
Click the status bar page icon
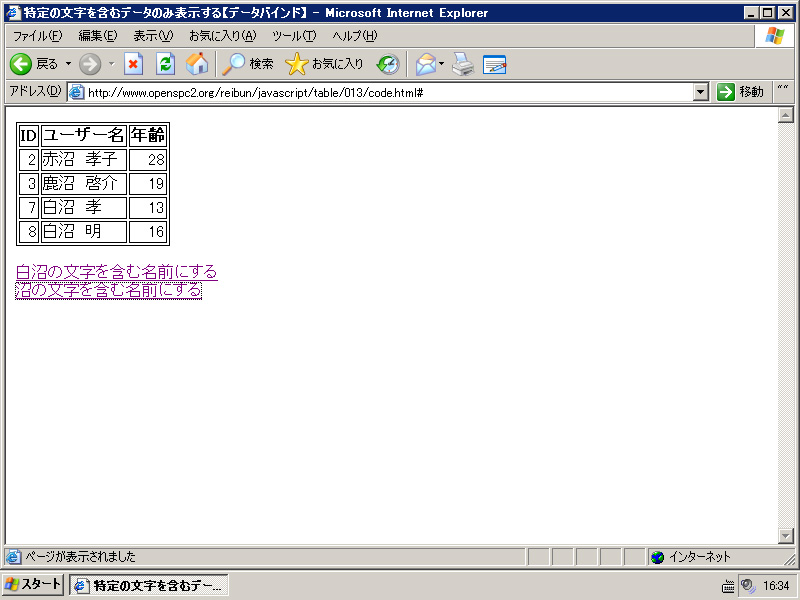point(13,557)
